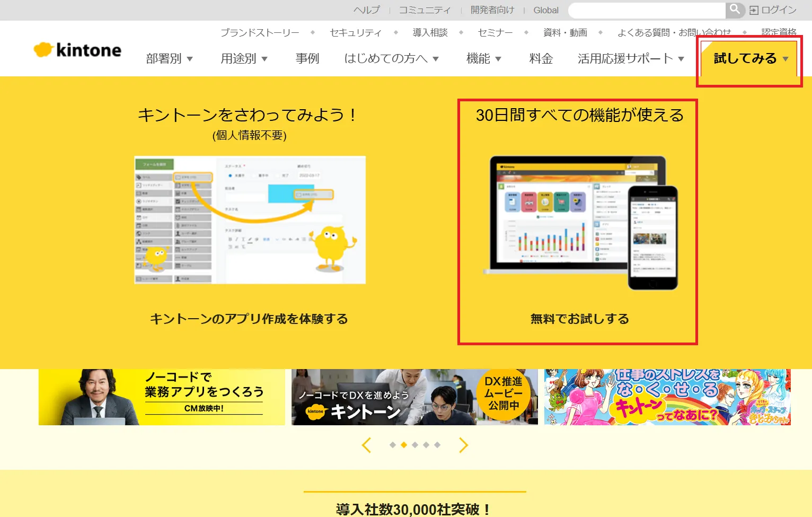Select the highlighted second carousel dot
Viewport: 812px width, 517px height.
pos(404,445)
